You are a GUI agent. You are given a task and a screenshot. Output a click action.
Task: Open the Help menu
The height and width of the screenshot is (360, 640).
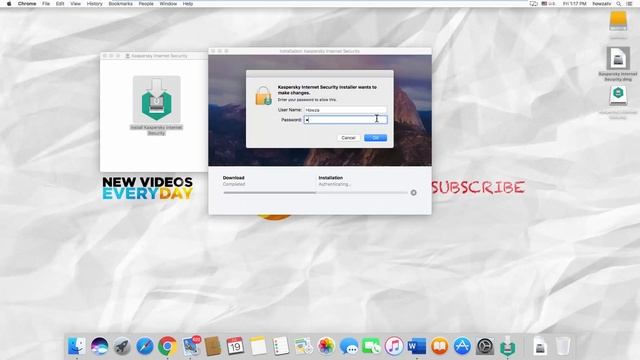pos(188,4)
